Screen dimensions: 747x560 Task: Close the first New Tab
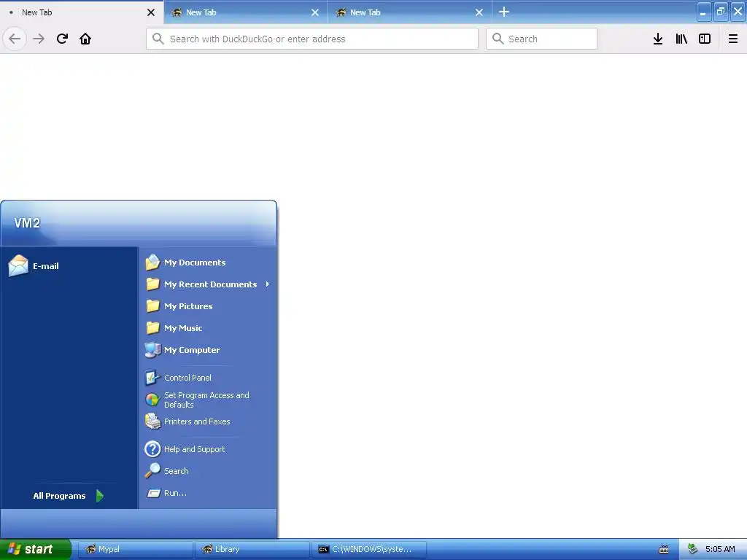[150, 12]
